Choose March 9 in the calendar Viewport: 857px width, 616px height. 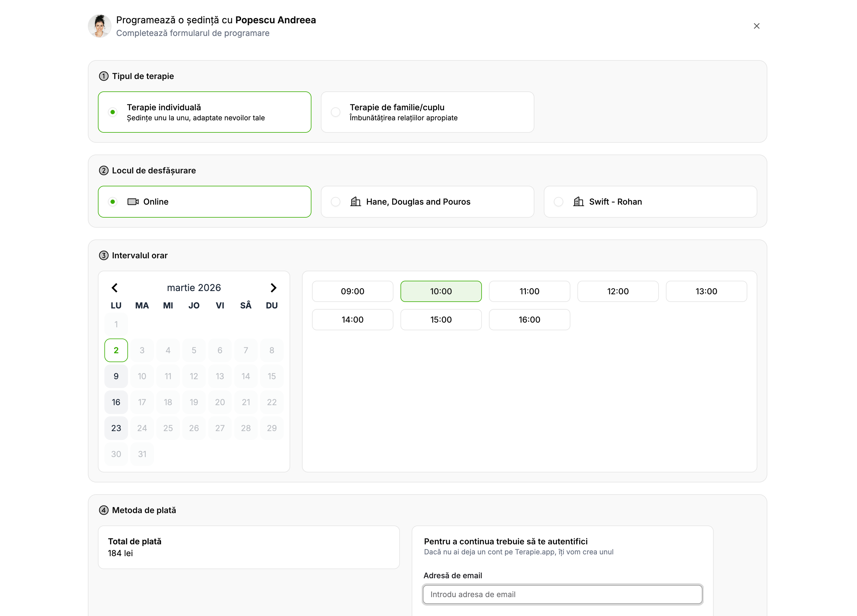[116, 376]
